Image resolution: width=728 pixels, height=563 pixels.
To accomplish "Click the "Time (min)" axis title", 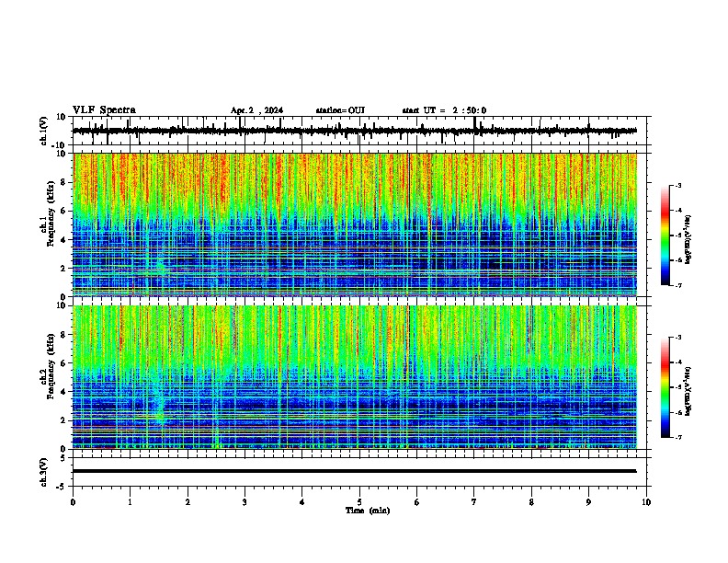I will [368, 511].
